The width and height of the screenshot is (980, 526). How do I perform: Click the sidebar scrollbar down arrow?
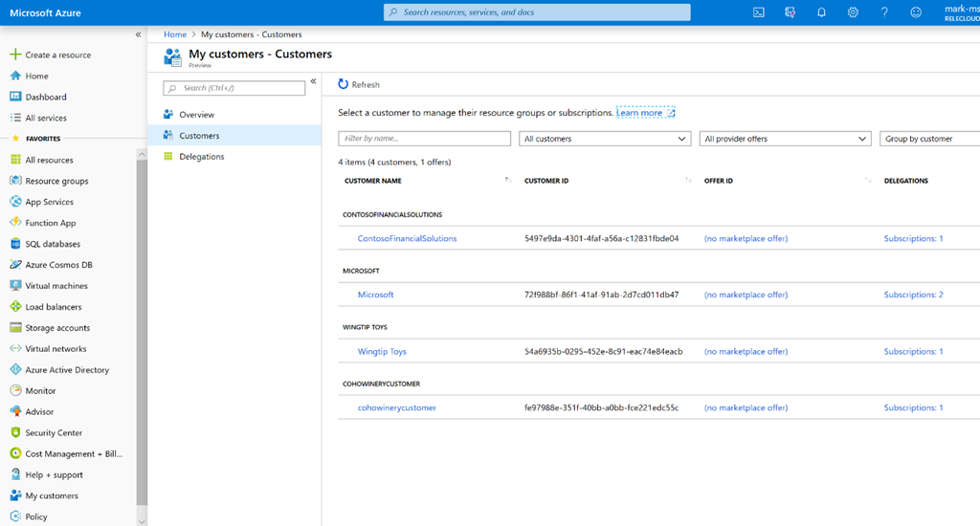142,521
